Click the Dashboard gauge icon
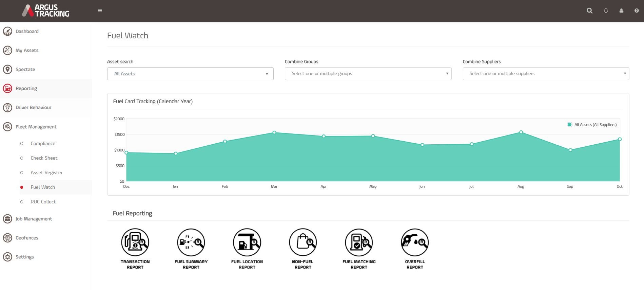This screenshot has height=290, width=644. point(7,31)
